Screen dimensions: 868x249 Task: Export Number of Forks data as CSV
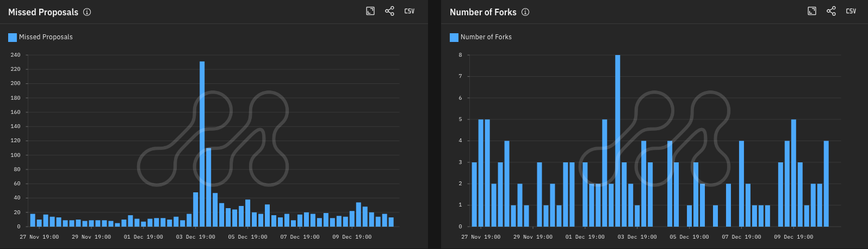click(851, 11)
